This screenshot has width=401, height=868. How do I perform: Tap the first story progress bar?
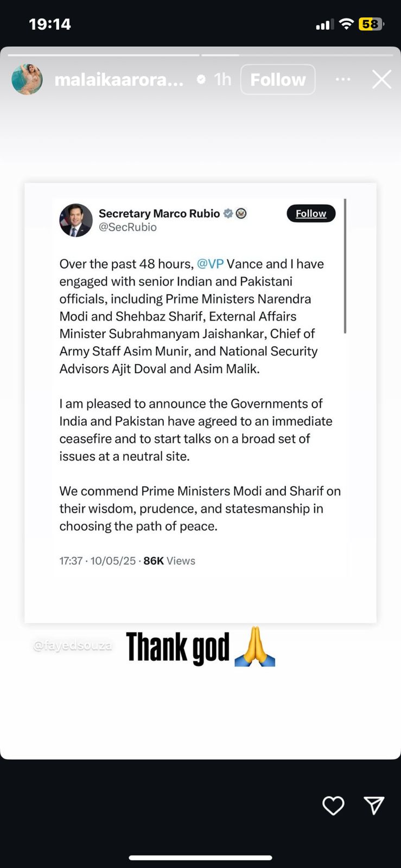104,55
